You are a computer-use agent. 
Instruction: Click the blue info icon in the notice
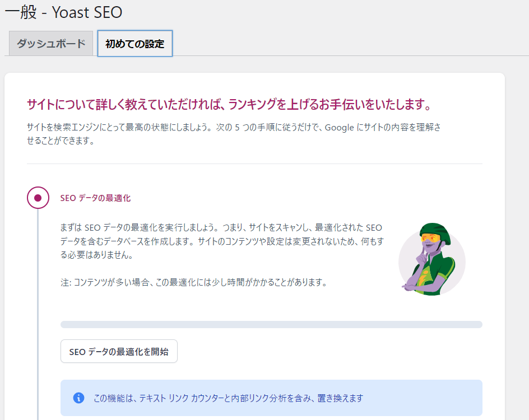click(x=79, y=398)
